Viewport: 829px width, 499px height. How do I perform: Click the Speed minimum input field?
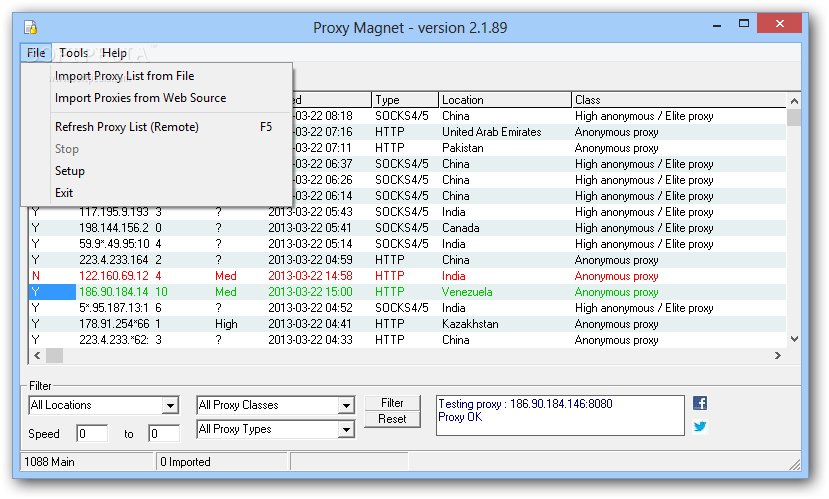(x=92, y=434)
